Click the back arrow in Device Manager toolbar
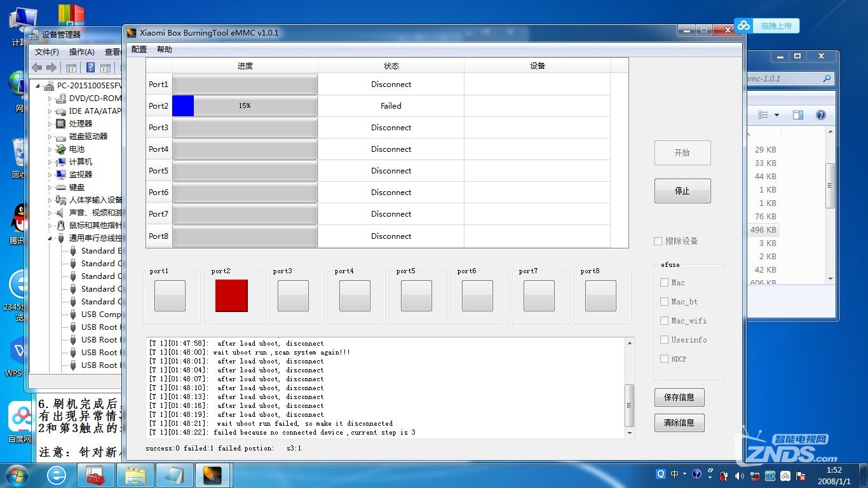Screen dimensions: 868x488 [37, 67]
